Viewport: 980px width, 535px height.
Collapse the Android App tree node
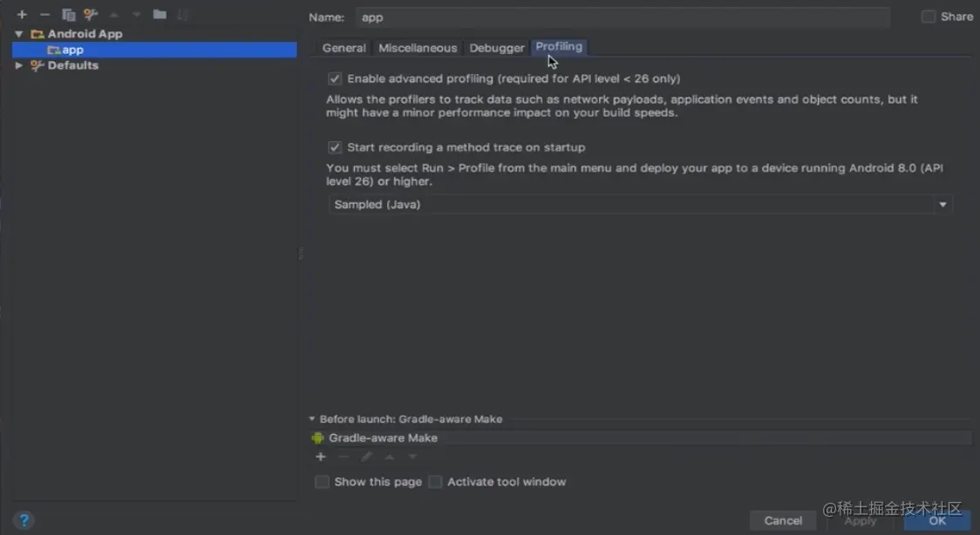[19, 34]
